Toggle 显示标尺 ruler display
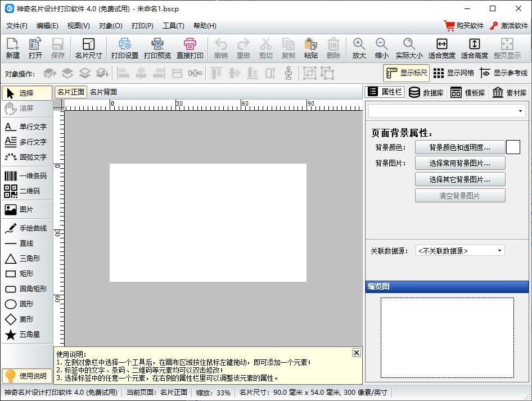 tap(406, 73)
